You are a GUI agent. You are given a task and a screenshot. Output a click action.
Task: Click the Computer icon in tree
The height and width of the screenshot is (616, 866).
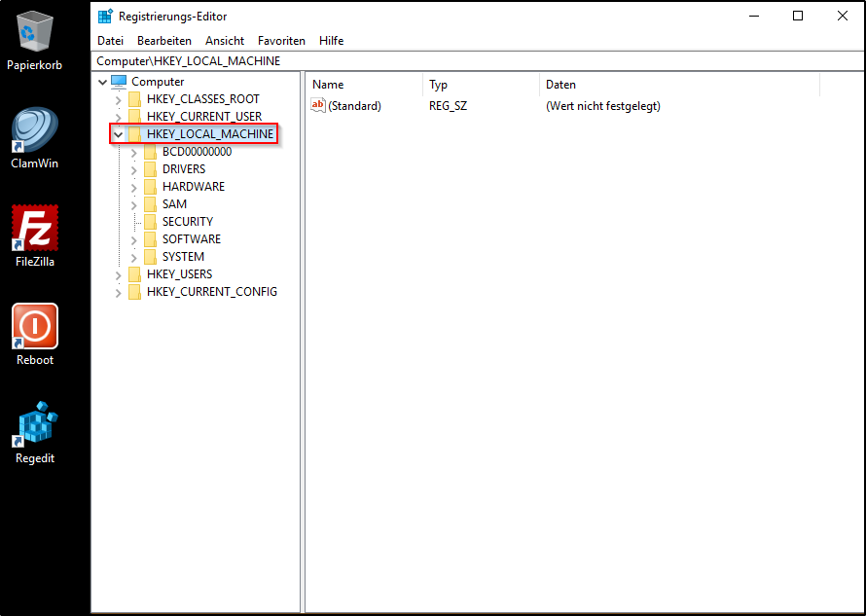pyautogui.click(x=119, y=82)
